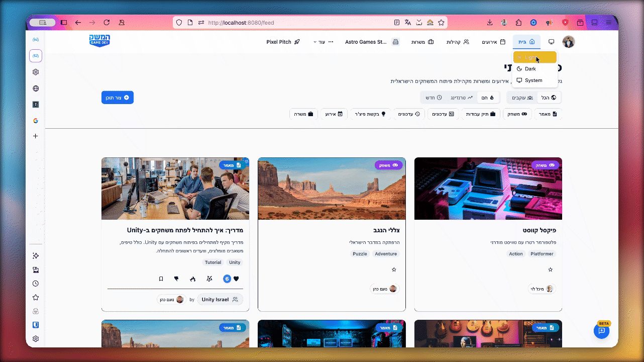The image size is (644, 362).
Task: Toggle the עוקבים feed filter
Action: click(522, 98)
